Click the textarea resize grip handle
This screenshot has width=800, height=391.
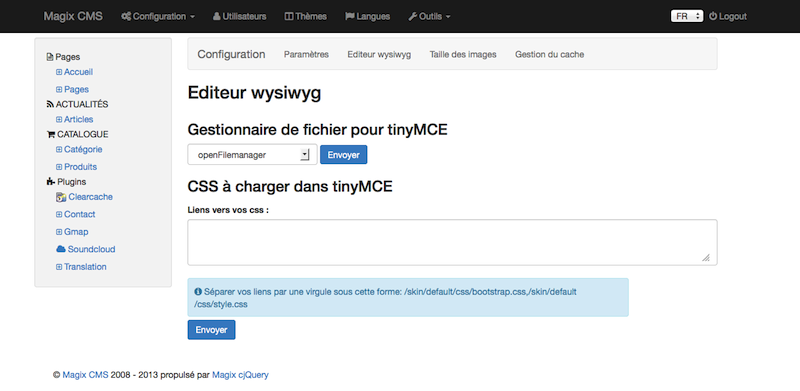coord(706,258)
